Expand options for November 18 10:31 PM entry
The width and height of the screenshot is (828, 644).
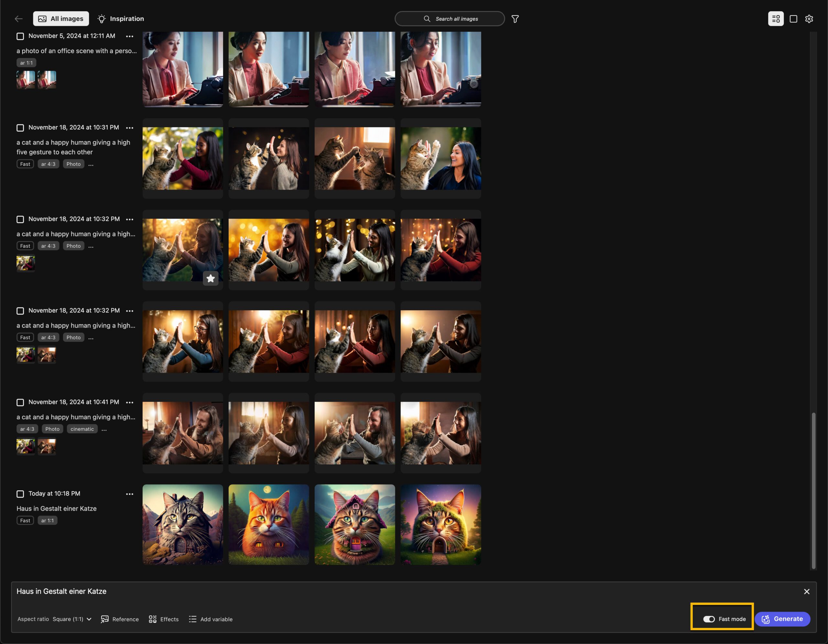(129, 127)
